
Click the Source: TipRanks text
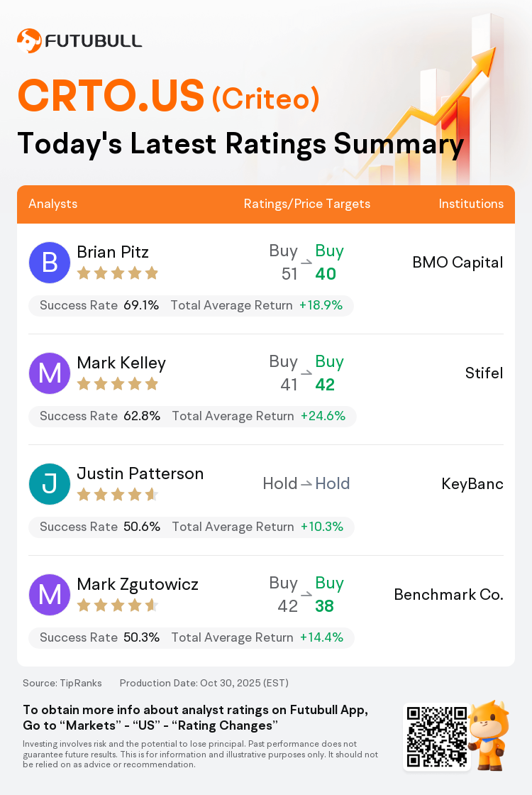coord(62,683)
